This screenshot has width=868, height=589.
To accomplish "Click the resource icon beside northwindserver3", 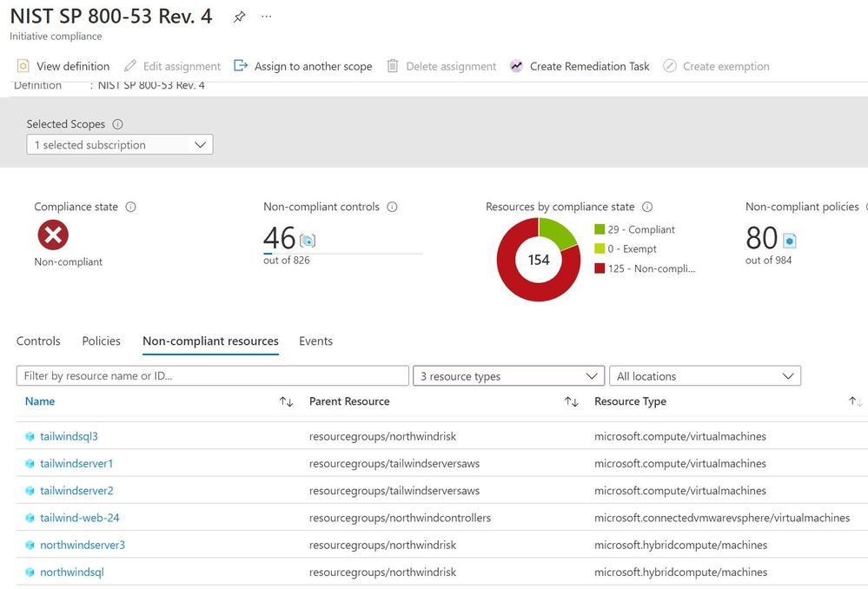I will [x=30, y=545].
